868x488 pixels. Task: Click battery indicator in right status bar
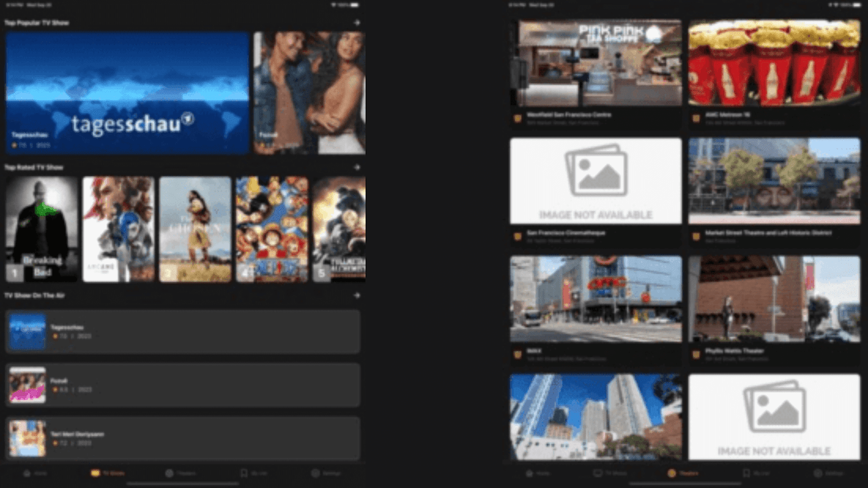856,5
